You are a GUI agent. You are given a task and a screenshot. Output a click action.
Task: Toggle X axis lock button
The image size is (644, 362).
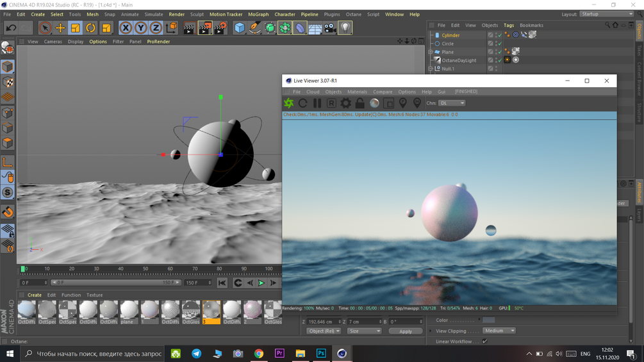[126, 28]
